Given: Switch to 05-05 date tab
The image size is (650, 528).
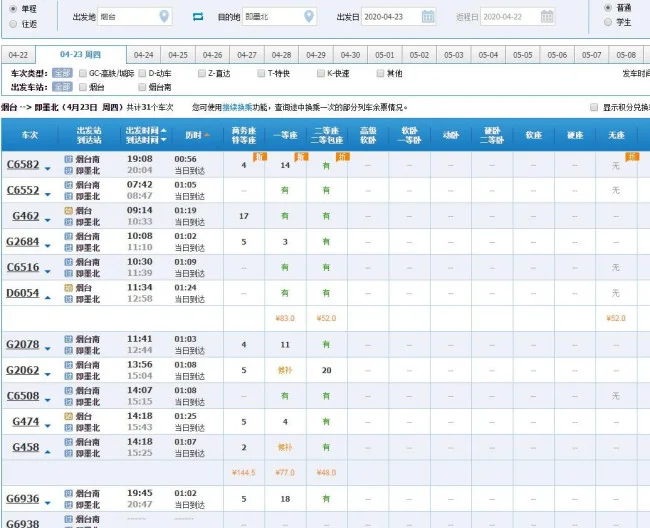Looking at the screenshot, I should click(522, 55).
